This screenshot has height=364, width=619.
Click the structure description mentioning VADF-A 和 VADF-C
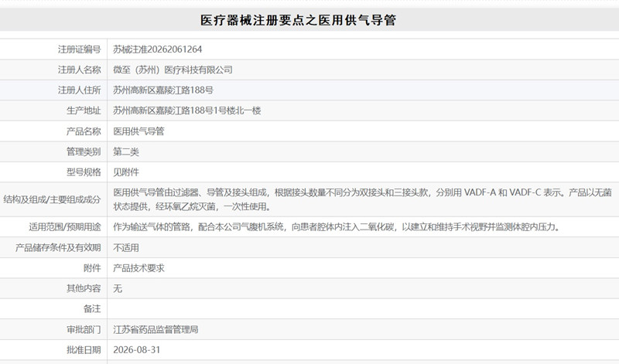pos(362,199)
